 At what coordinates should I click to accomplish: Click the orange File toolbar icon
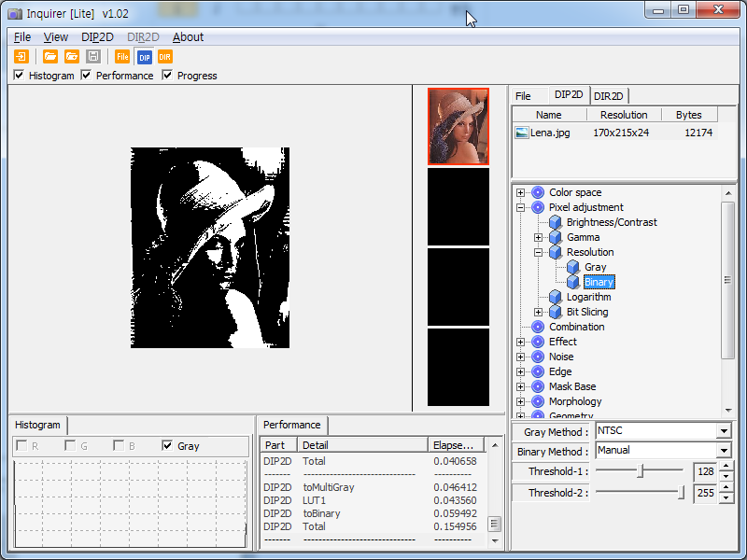[122, 57]
